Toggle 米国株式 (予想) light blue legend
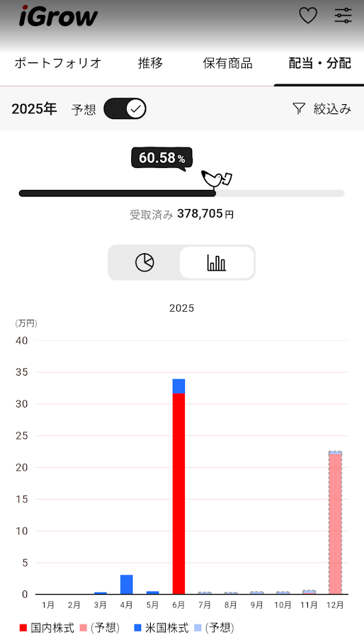 [x=215, y=627]
